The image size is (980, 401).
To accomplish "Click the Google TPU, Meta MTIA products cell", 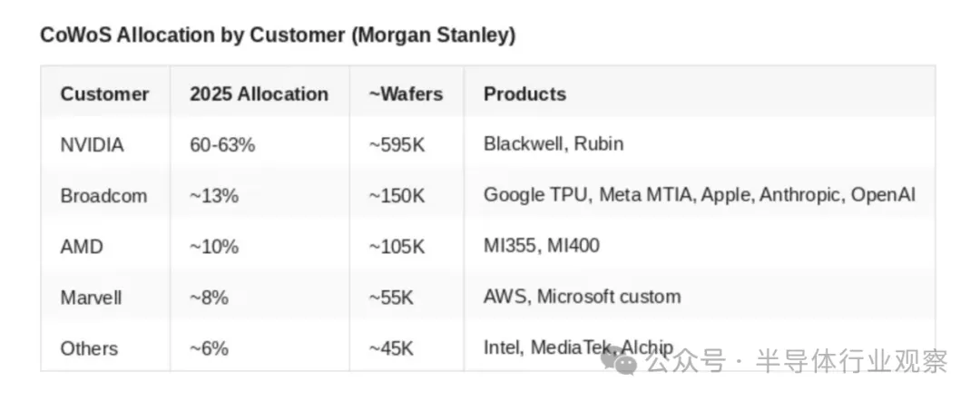I will (x=700, y=195).
